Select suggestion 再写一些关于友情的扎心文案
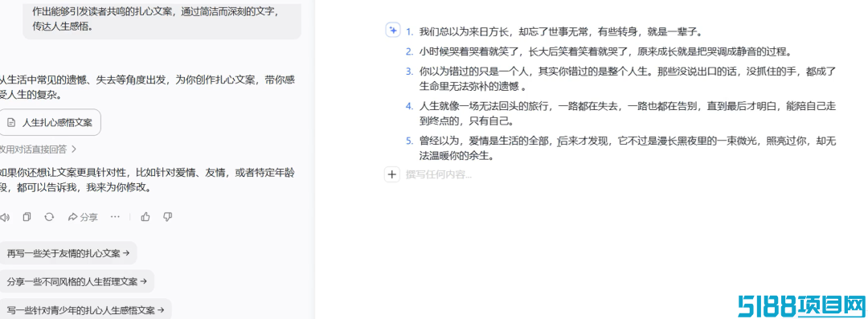Image resolution: width=868 pixels, height=319 pixels. click(x=68, y=254)
